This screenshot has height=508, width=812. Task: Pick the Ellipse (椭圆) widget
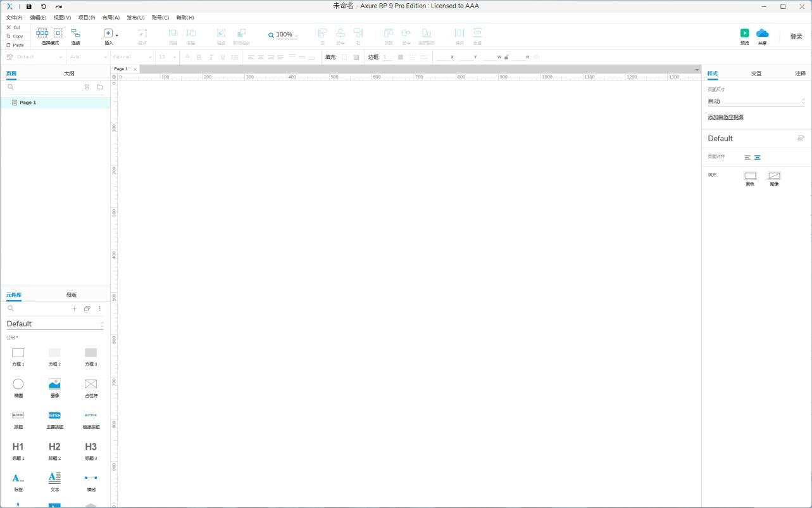[x=18, y=384]
